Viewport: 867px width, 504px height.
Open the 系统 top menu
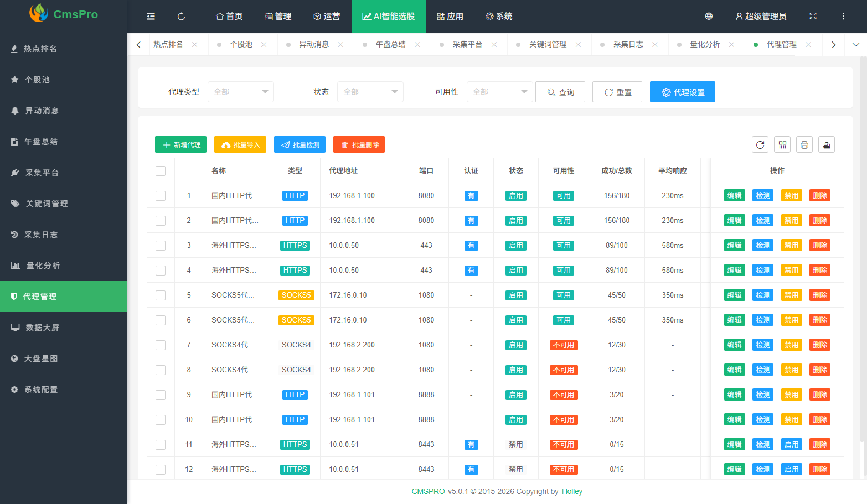499,17
